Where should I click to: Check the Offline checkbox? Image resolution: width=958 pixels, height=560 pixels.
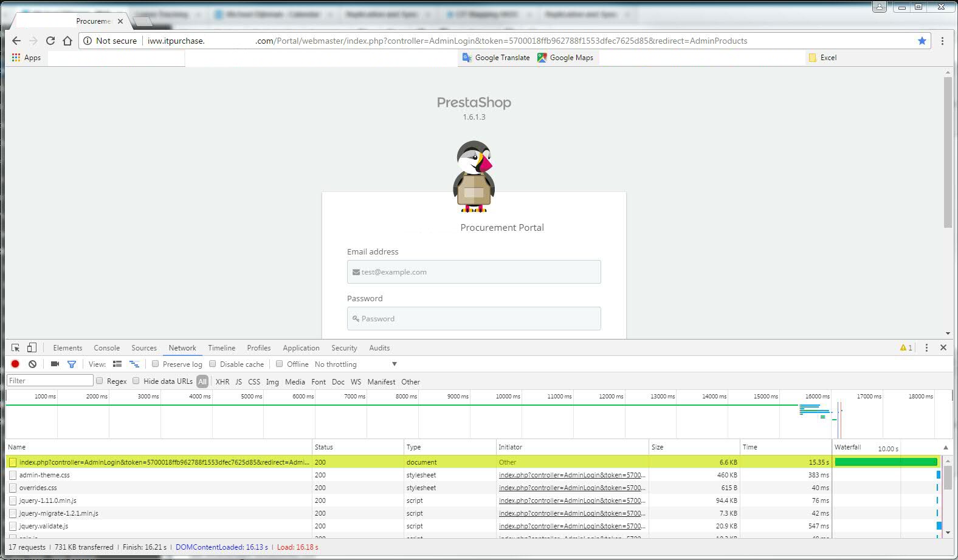coord(279,364)
